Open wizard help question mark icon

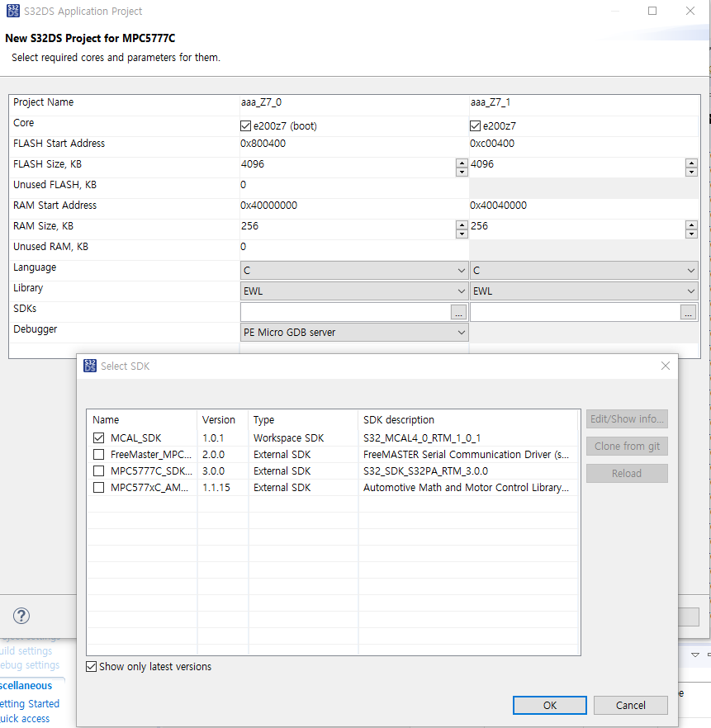pyautogui.click(x=21, y=616)
